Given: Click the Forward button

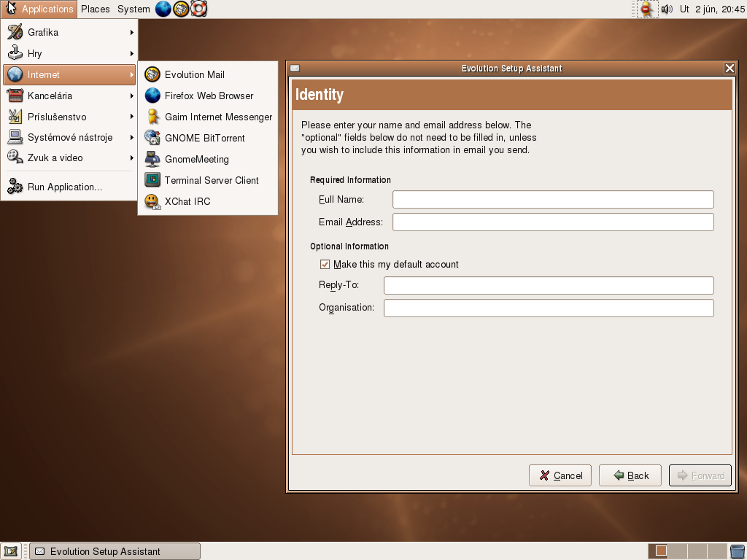Looking at the screenshot, I should (x=700, y=475).
